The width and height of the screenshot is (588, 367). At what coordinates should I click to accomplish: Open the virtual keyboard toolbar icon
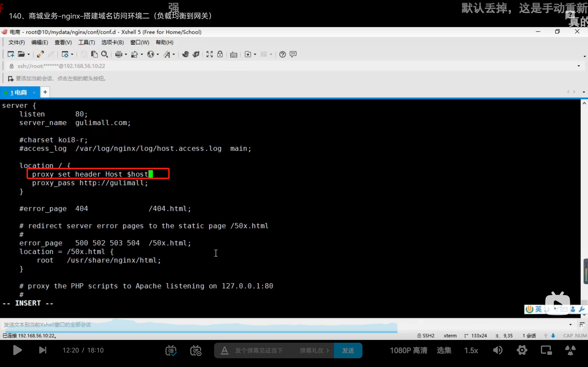pos(234,55)
